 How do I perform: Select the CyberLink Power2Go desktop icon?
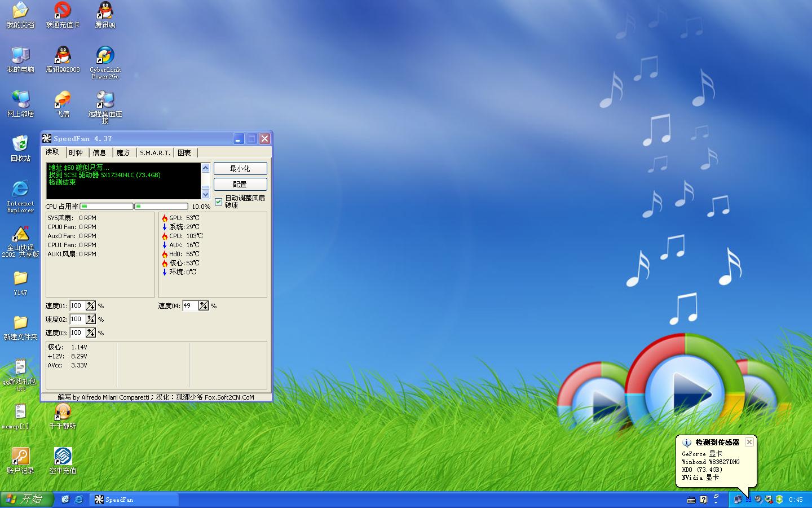[x=105, y=62]
